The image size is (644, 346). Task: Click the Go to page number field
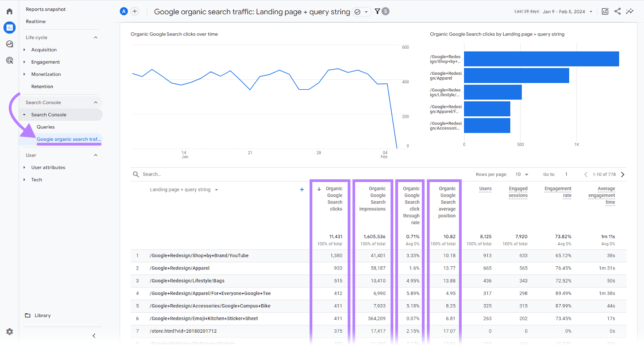pos(566,175)
